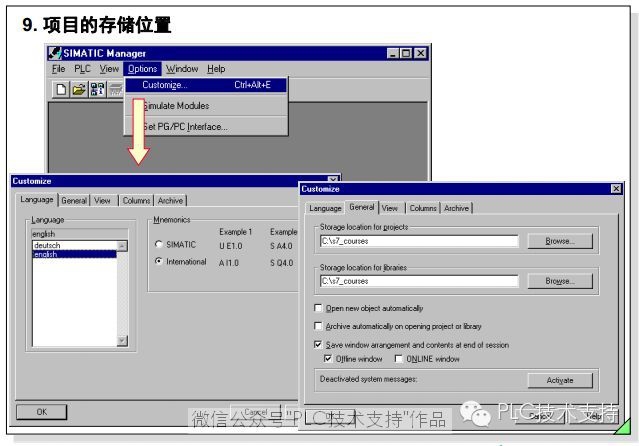Viewport: 639px width, 446px height.
Task: Choose Set PG/PC Interface... menu entry
Action: [x=206, y=127]
